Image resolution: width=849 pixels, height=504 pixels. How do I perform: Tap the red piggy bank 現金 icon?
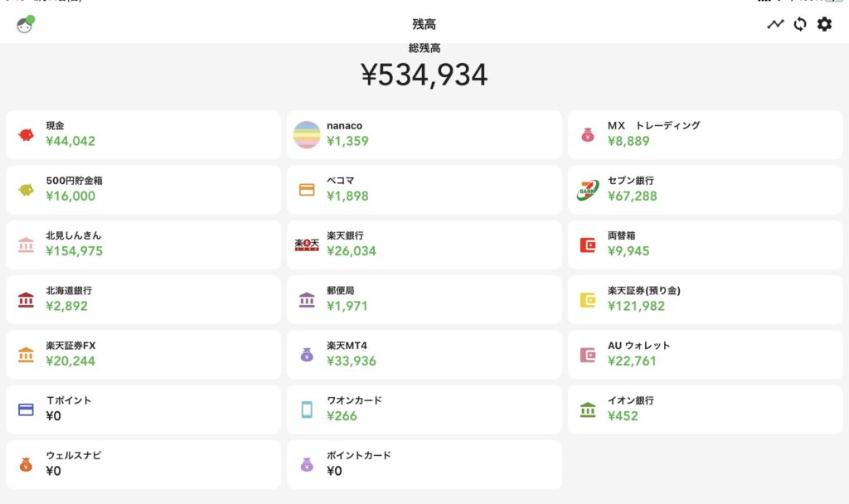tap(26, 134)
